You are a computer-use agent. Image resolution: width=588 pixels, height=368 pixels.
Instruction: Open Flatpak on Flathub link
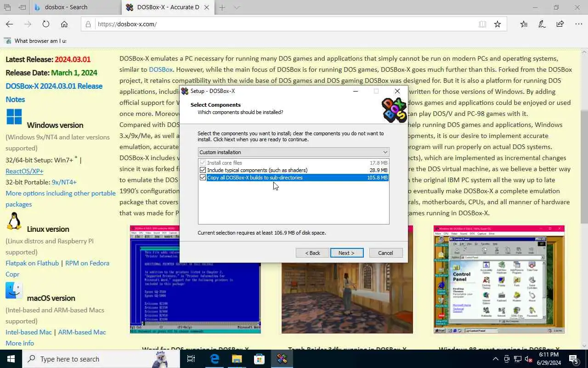point(32,263)
